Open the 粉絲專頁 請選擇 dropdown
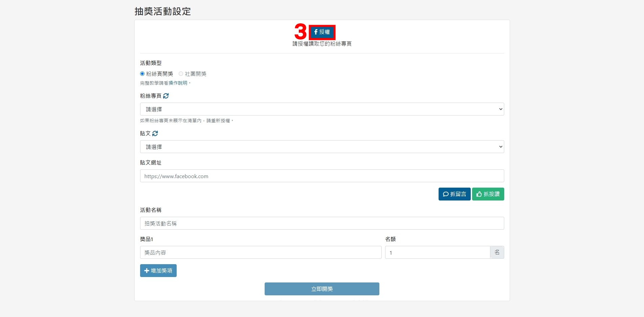This screenshot has width=644, height=317. point(322,109)
